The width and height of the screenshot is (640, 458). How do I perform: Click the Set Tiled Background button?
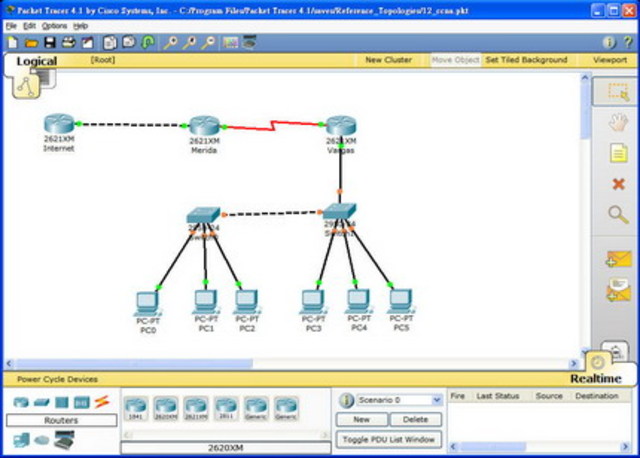[526, 60]
